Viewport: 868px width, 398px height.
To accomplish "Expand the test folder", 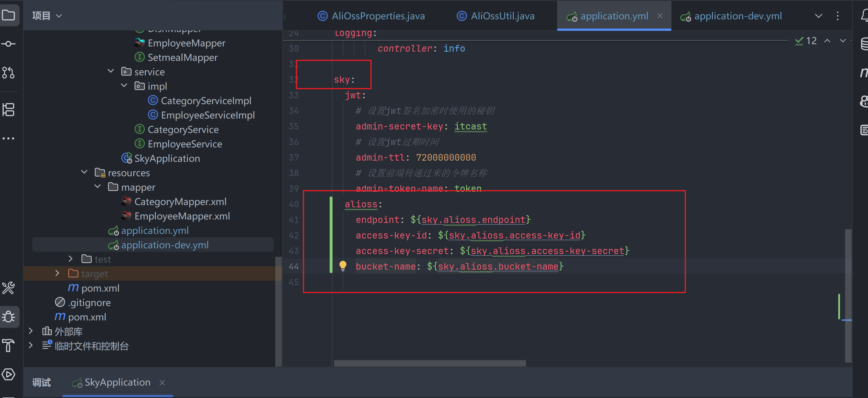I will point(70,259).
